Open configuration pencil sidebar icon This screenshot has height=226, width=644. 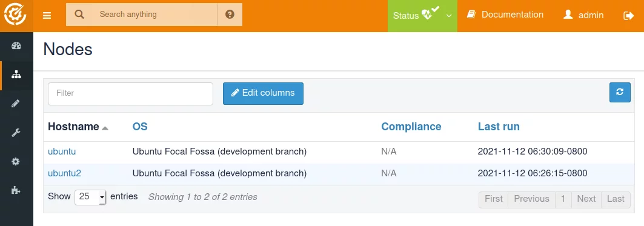pyautogui.click(x=16, y=104)
